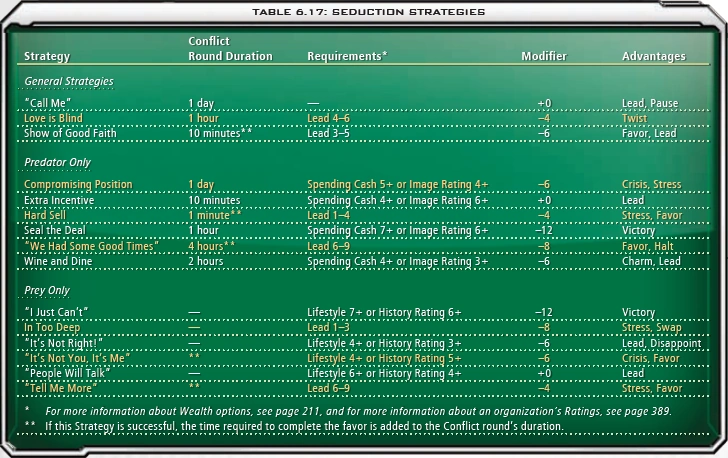Click the Requirements column header
This screenshot has height=458, width=728.
(x=347, y=56)
